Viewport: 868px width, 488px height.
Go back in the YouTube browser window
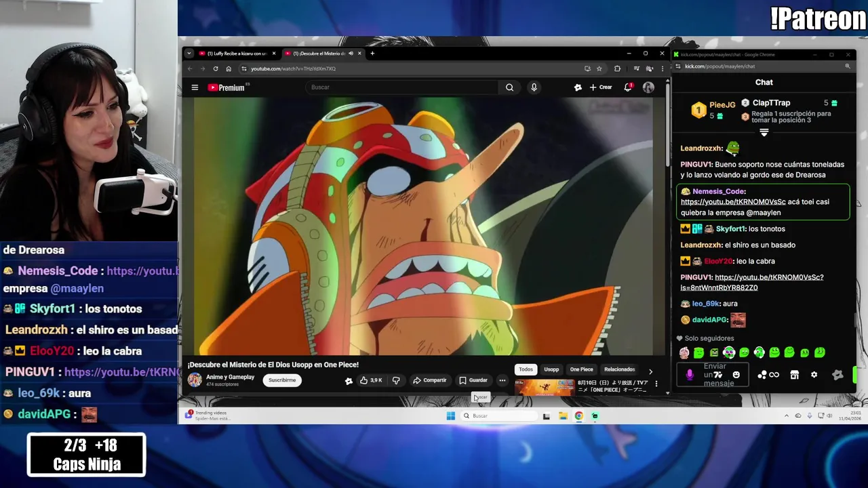[190, 68]
